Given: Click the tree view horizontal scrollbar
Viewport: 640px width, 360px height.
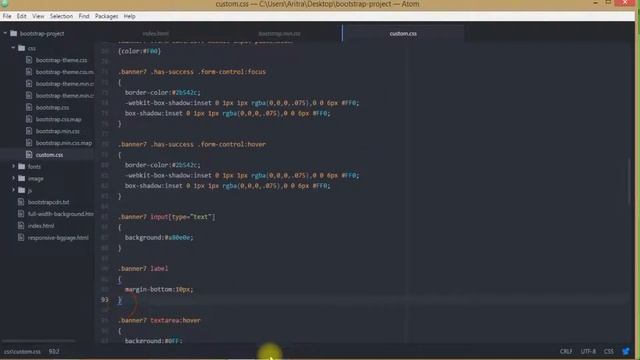Looking at the screenshot, I should (39, 341).
